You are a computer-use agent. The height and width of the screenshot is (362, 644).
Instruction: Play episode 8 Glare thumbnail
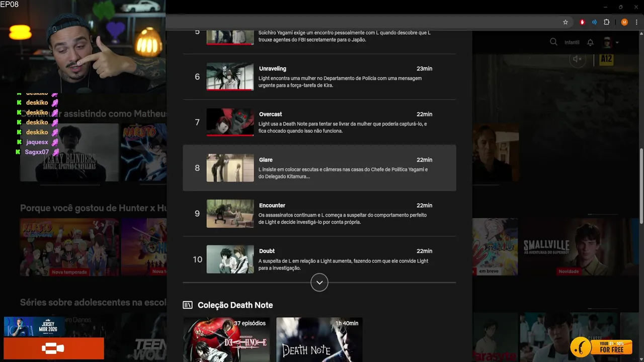click(x=230, y=168)
